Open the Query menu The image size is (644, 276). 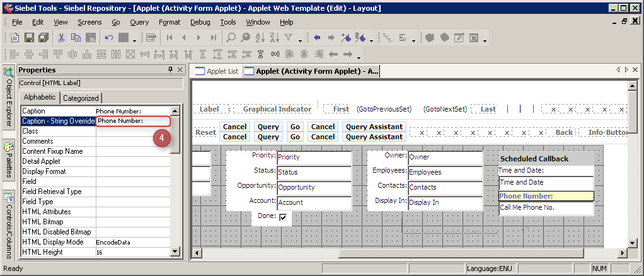tap(139, 22)
